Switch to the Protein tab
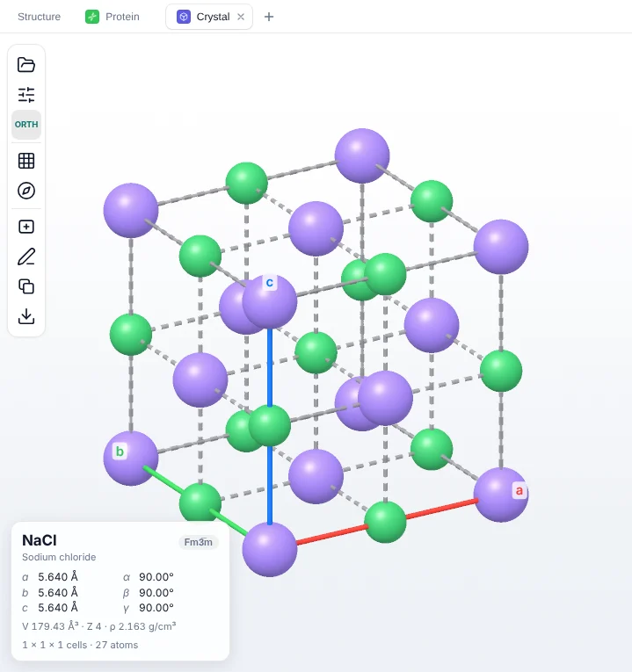The width and height of the screenshot is (632, 672). click(x=113, y=17)
